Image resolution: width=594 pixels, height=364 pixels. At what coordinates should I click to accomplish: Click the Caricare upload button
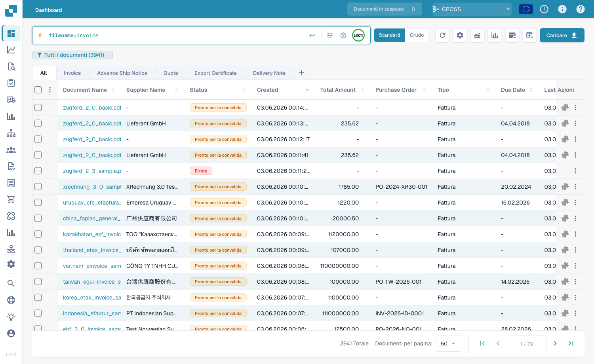pos(562,35)
